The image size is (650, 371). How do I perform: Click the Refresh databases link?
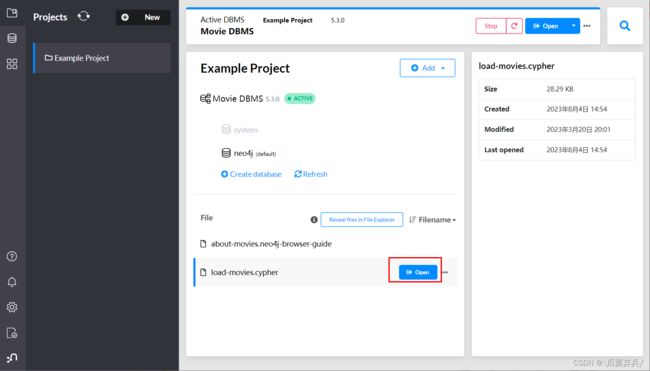click(x=311, y=174)
